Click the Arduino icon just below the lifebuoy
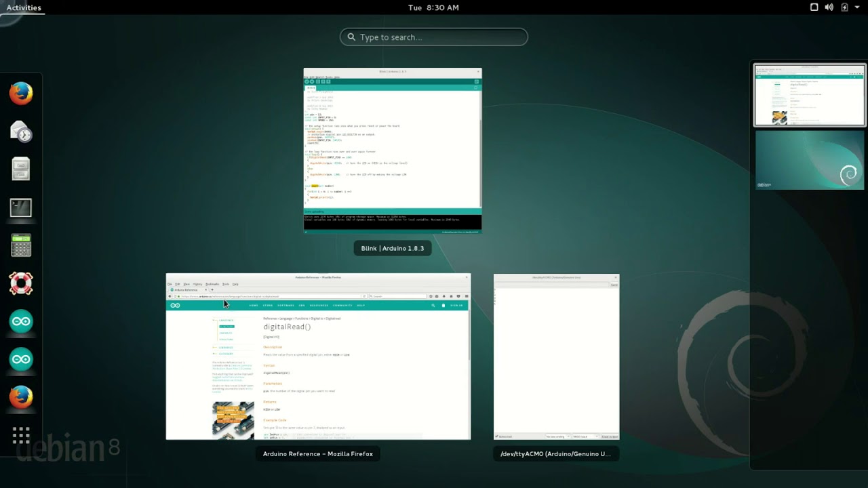Image resolution: width=868 pixels, height=488 pixels. (21, 321)
